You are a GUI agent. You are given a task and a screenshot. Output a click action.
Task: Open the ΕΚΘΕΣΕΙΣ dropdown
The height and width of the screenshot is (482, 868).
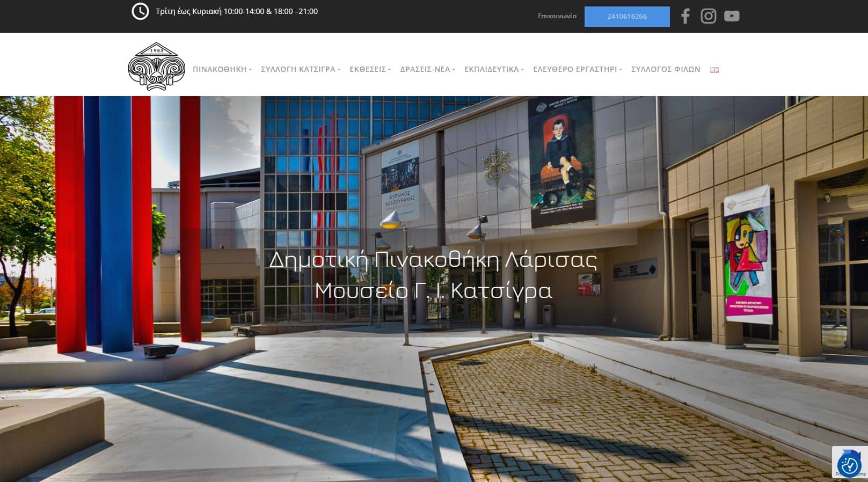(370, 69)
